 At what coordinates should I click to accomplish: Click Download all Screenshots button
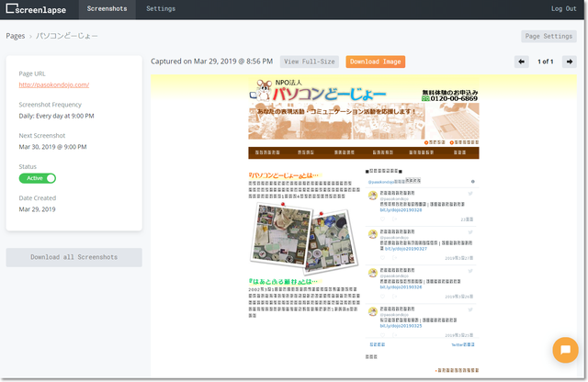click(73, 257)
